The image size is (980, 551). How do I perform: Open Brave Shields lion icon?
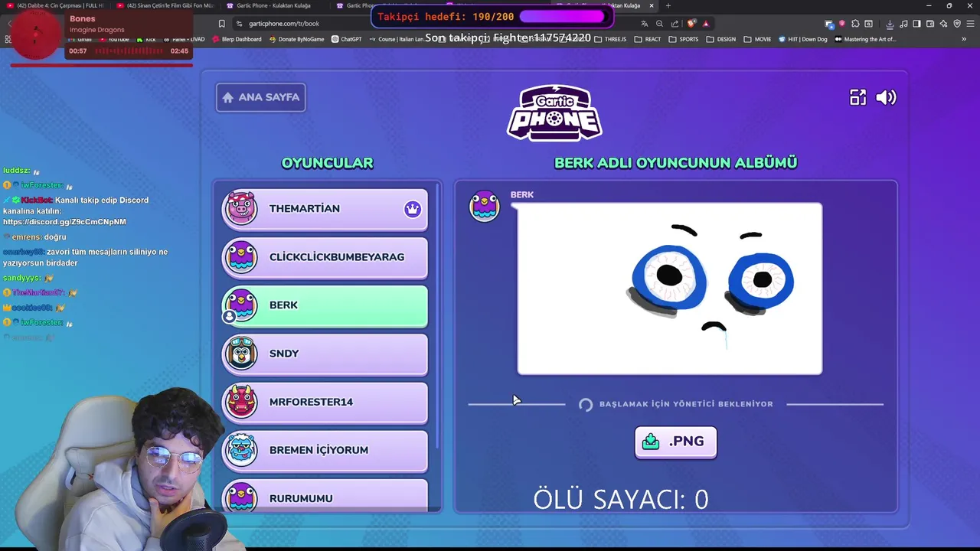point(691,24)
